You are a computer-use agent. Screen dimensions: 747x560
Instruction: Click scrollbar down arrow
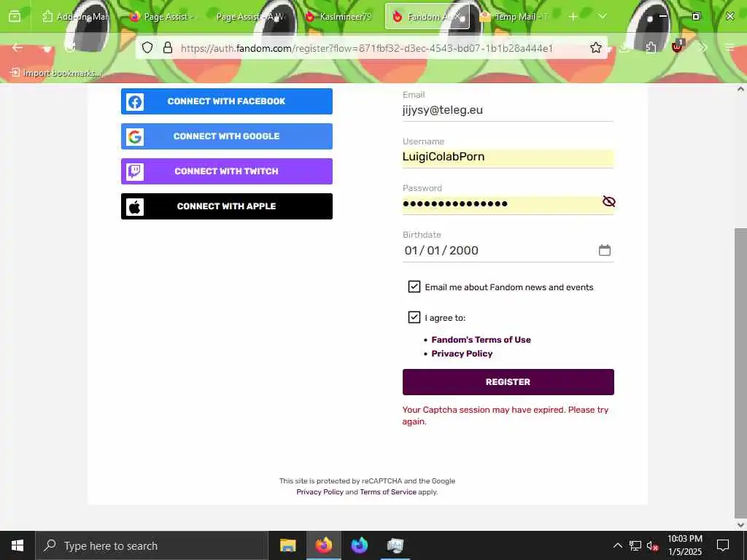click(740, 525)
